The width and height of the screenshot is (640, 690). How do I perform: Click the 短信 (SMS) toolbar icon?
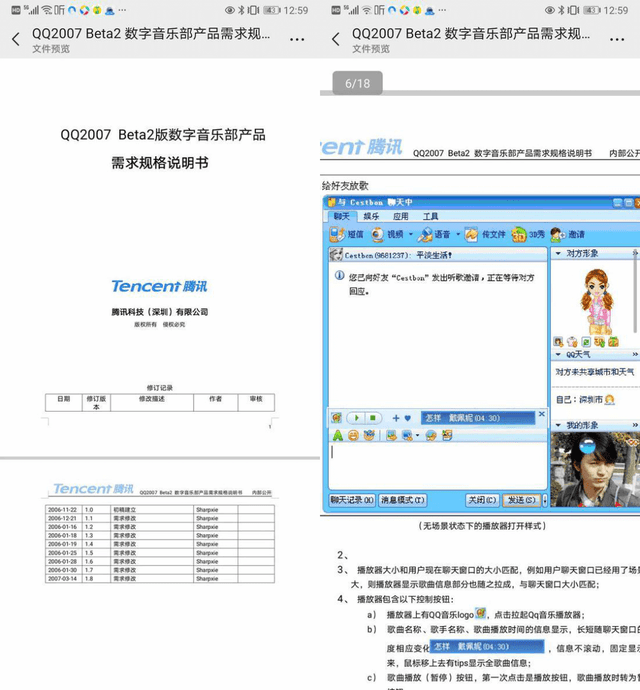click(337, 234)
